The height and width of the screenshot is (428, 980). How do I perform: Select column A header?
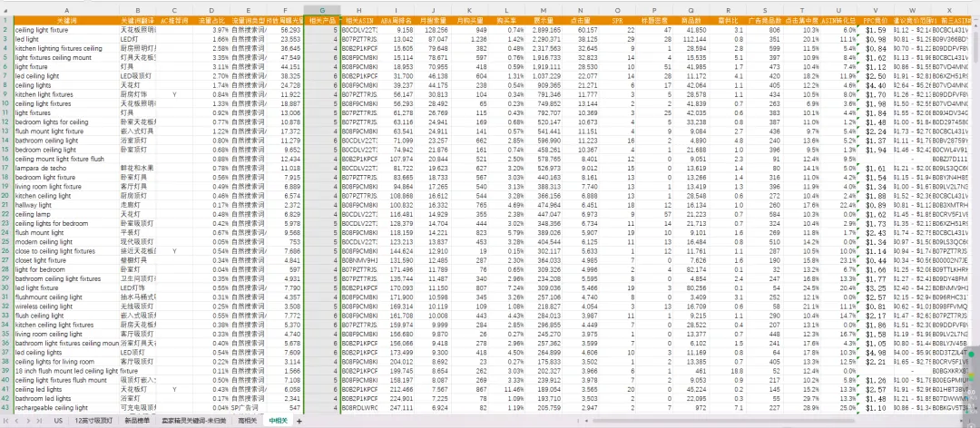(66, 11)
